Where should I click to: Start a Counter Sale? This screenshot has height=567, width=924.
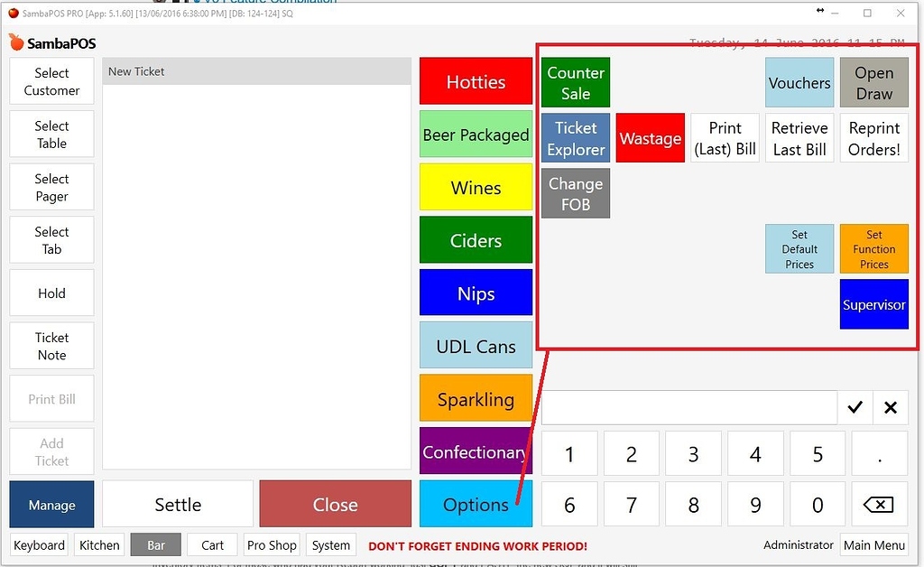point(575,81)
